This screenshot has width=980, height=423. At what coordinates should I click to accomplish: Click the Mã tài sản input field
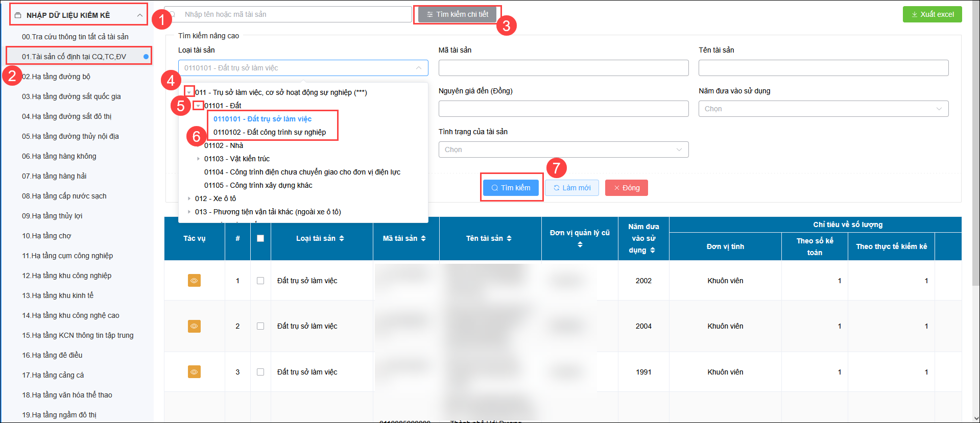point(563,68)
